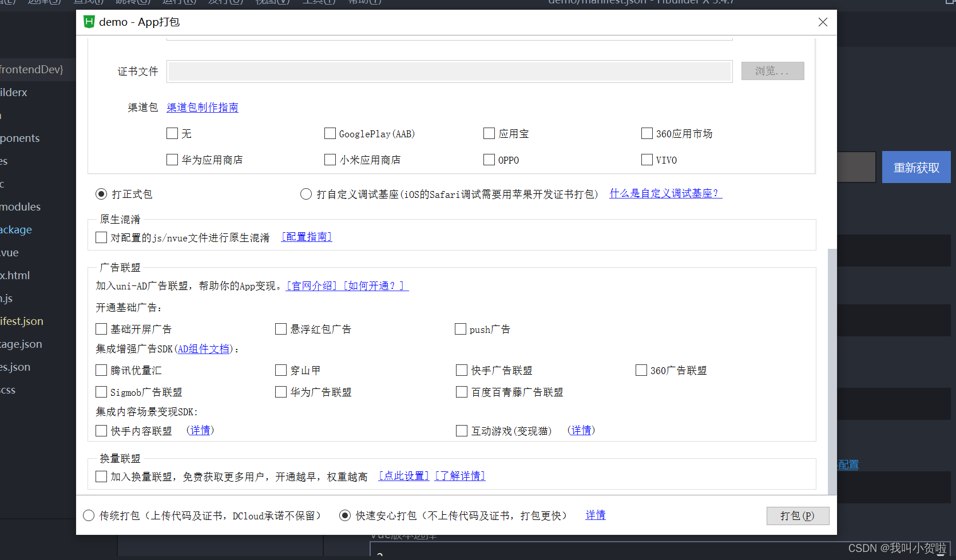Check the 应用宝 checkbox
Image resolution: width=956 pixels, height=560 pixels.
pyautogui.click(x=489, y=133)
